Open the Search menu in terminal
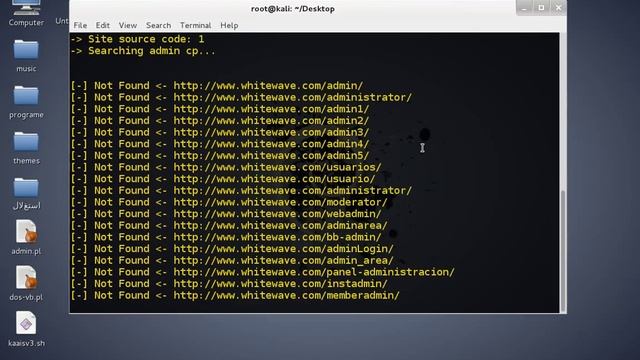 158,25
